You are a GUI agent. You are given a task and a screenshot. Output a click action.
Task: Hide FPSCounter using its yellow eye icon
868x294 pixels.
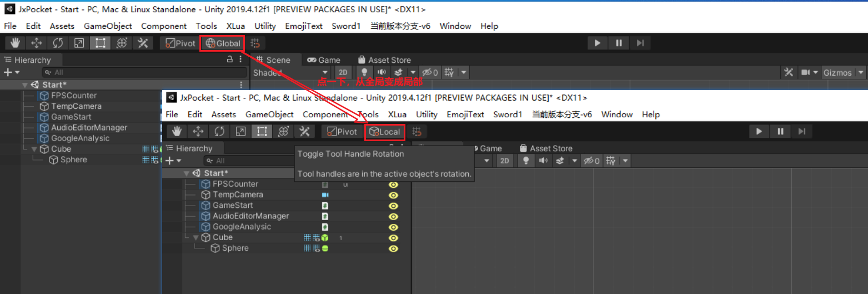coord(393,185)
